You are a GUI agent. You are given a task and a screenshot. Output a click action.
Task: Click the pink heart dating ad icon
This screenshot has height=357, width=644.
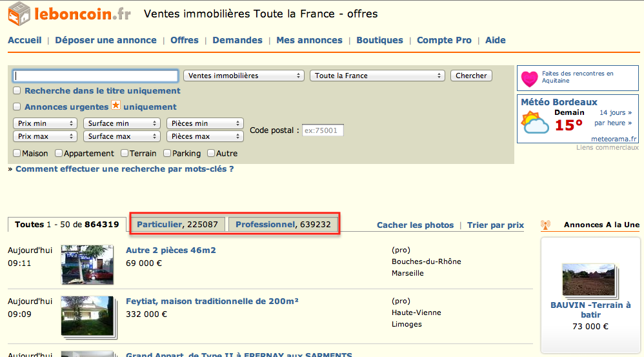coord(529,79)
